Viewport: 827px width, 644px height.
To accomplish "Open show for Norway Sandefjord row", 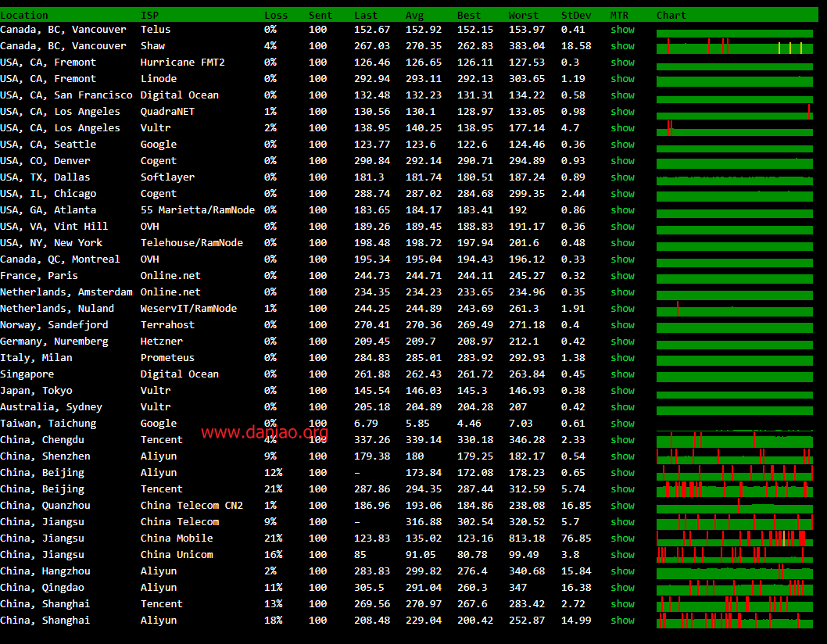I will pyautogui.click(x=622, y=325).
